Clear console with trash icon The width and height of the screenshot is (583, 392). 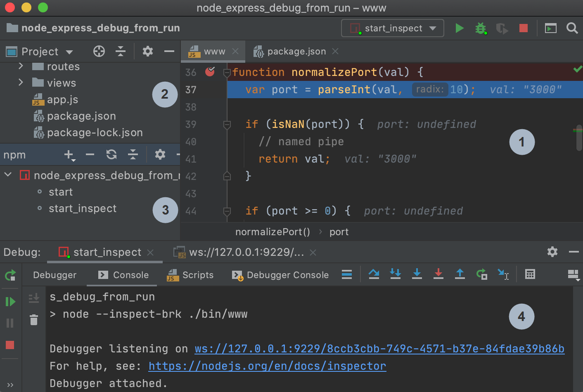tap(34, 320)
